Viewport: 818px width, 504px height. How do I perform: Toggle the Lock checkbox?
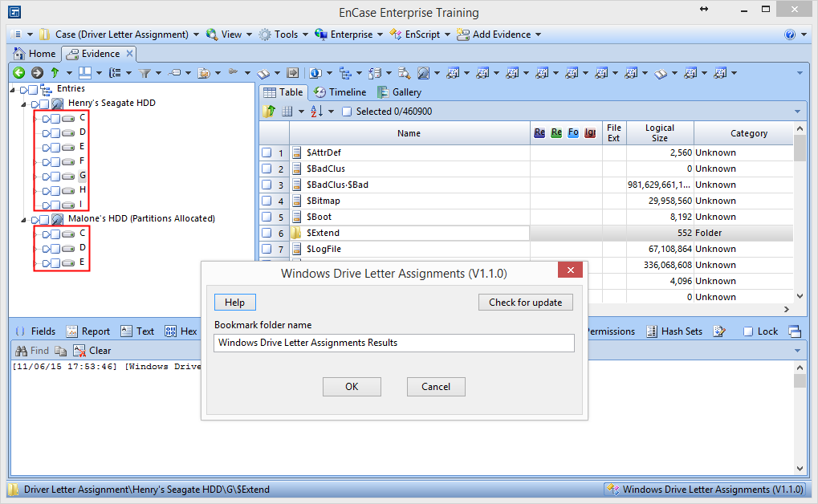[748, 331]
